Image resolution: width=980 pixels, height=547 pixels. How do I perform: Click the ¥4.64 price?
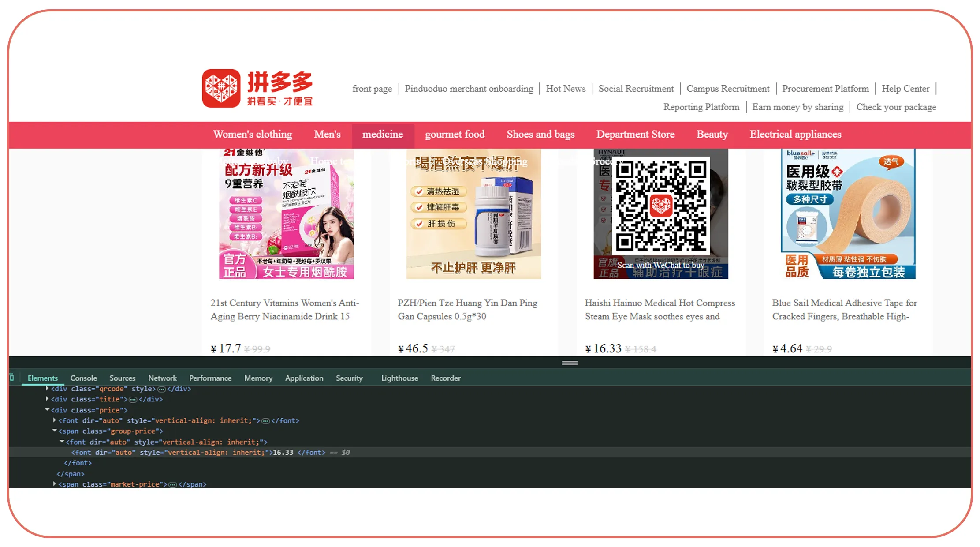click(x=787, y=349)
